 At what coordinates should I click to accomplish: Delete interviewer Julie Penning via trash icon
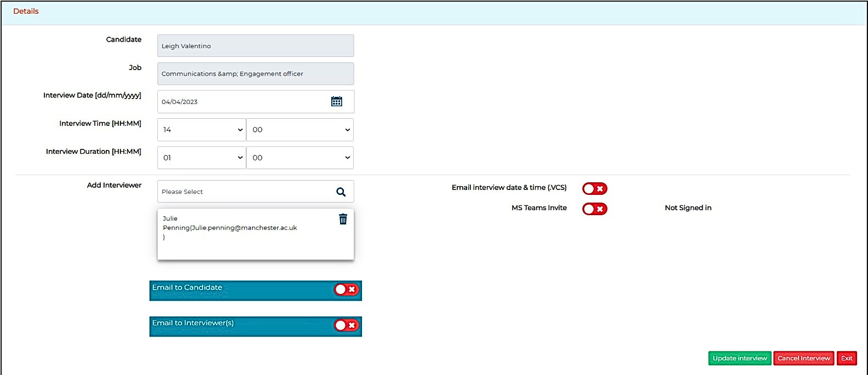(343, 219)
